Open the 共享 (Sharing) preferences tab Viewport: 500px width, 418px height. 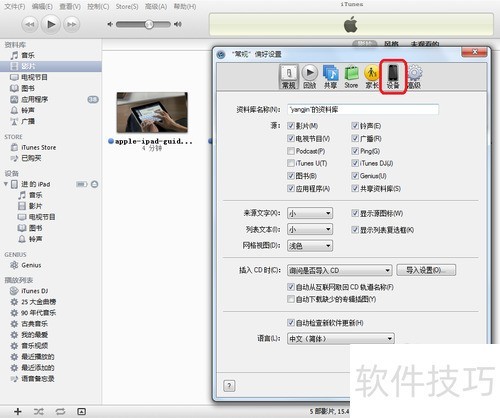pyautogui.click(x=330, y=77)
